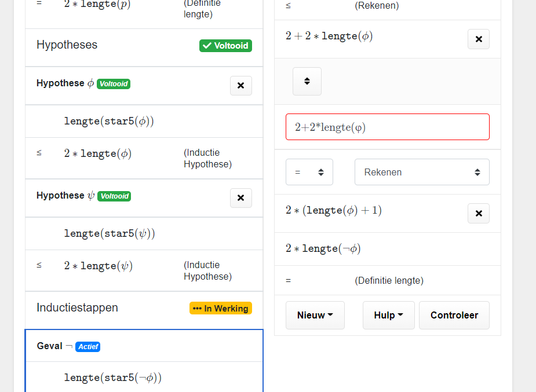Click the In Werking badge beside Inductiestappen
The image size is (536, 392).
[x=220, y=308]
